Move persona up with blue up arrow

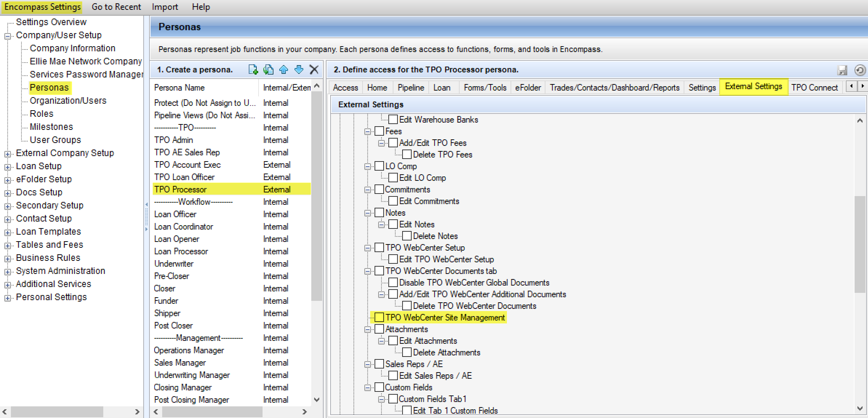coord(284,69)
